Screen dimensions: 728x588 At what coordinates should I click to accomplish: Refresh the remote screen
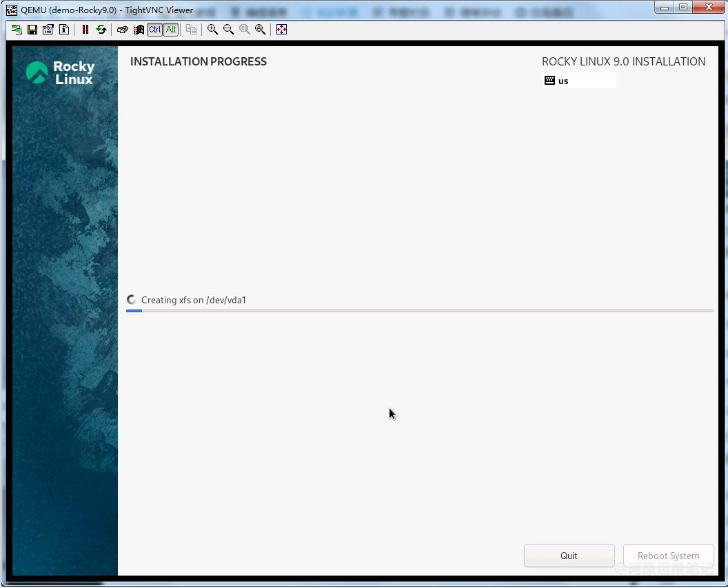point(101,30)
